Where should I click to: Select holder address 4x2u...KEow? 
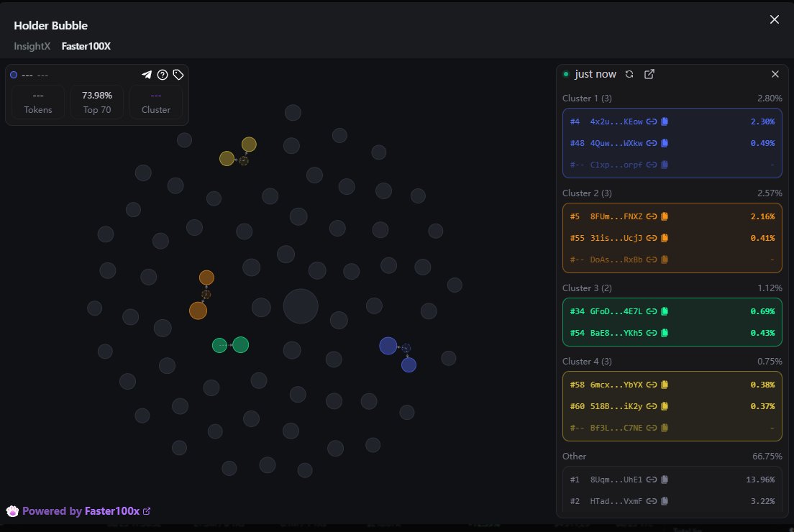coord(616,121)
